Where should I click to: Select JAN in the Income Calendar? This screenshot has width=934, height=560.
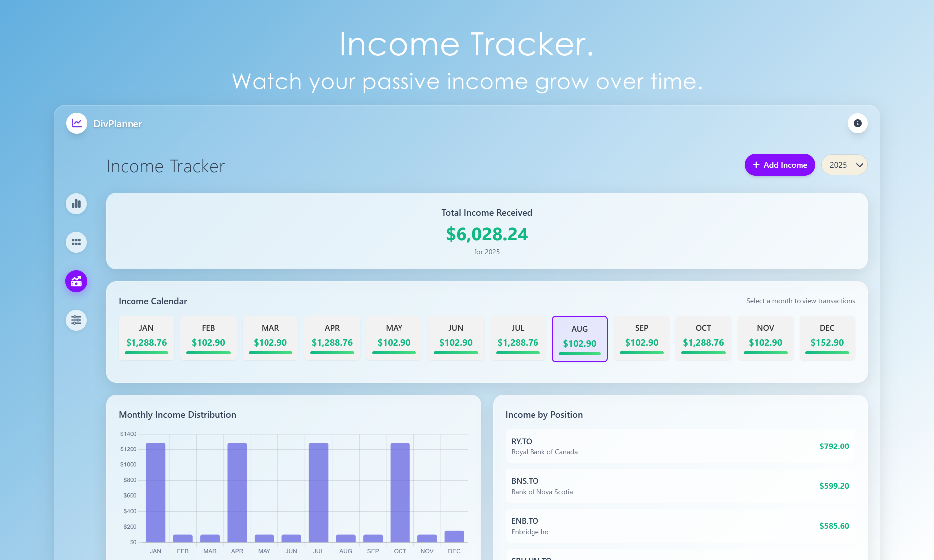(x=146, y=338)
